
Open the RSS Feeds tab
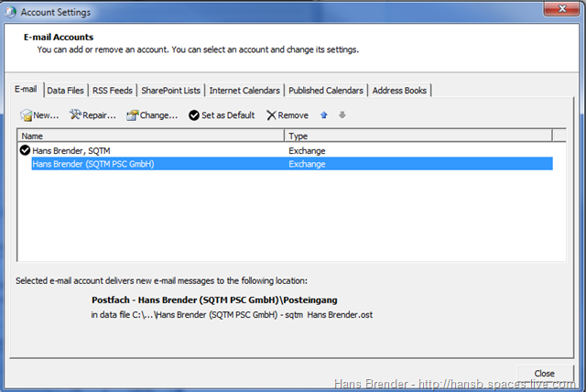[113, 91]
